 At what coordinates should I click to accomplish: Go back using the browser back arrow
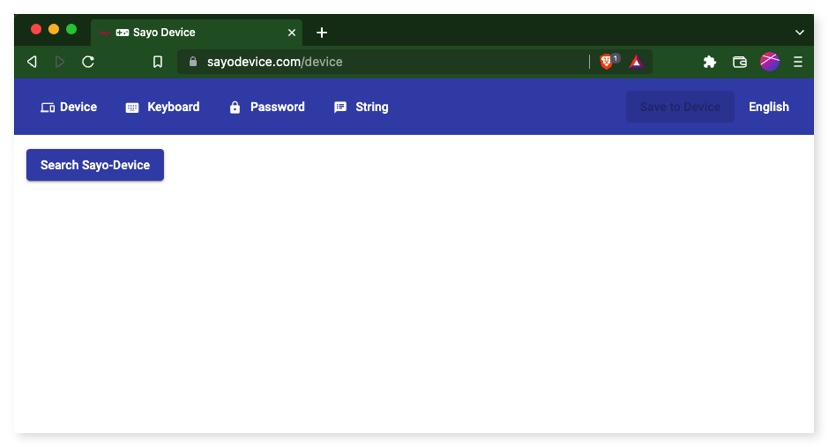[x=32, y=62]
